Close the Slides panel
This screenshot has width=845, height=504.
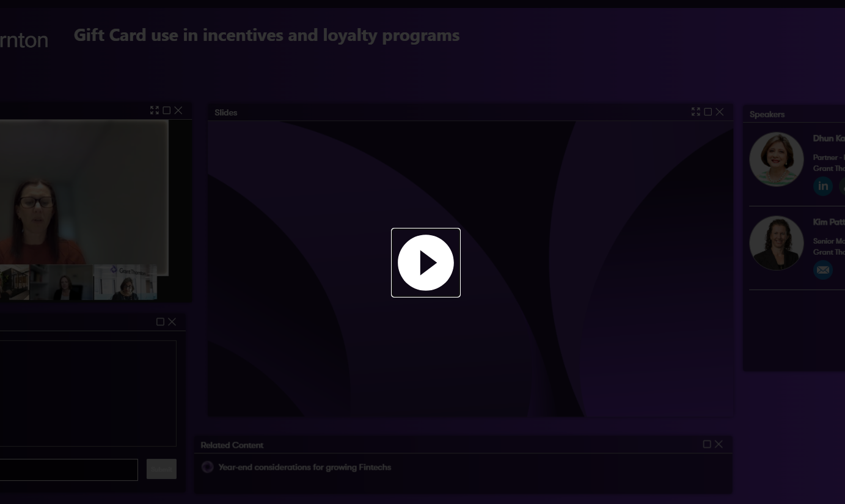pos(720,112)
